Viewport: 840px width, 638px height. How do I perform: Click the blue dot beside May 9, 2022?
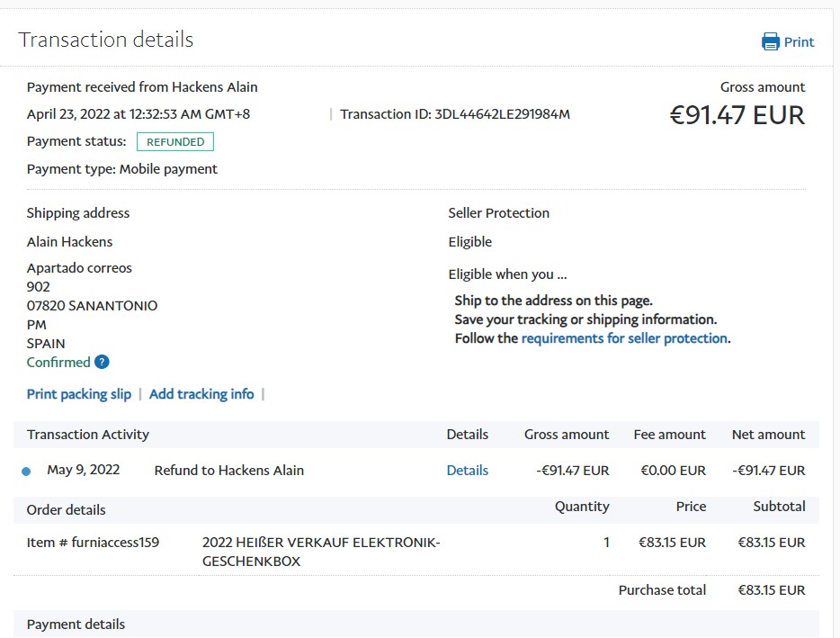click(x=26, y=471)
